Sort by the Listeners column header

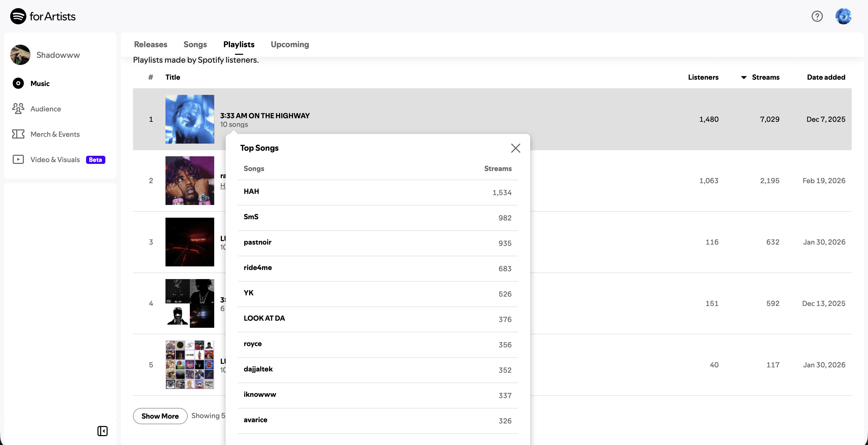[x=703, y=77]
